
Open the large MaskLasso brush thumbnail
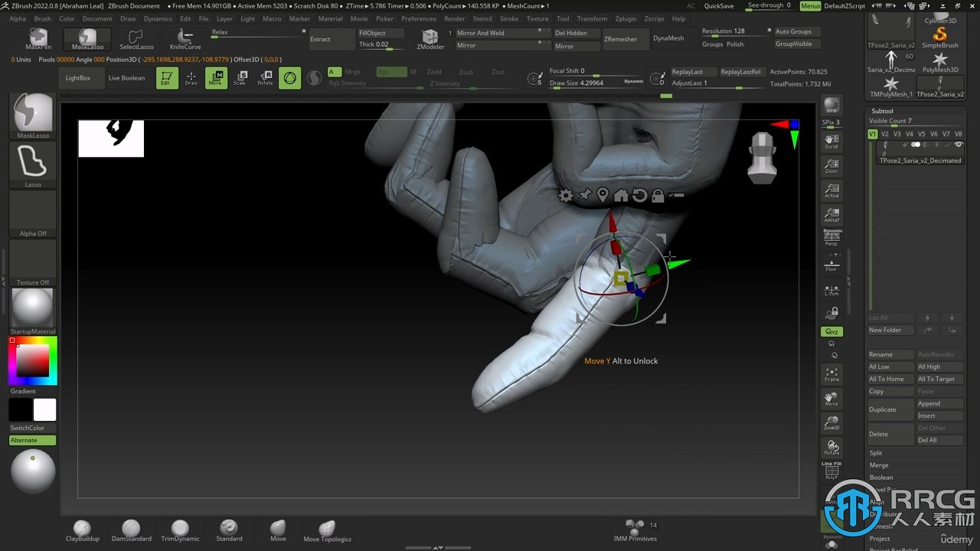33,116
